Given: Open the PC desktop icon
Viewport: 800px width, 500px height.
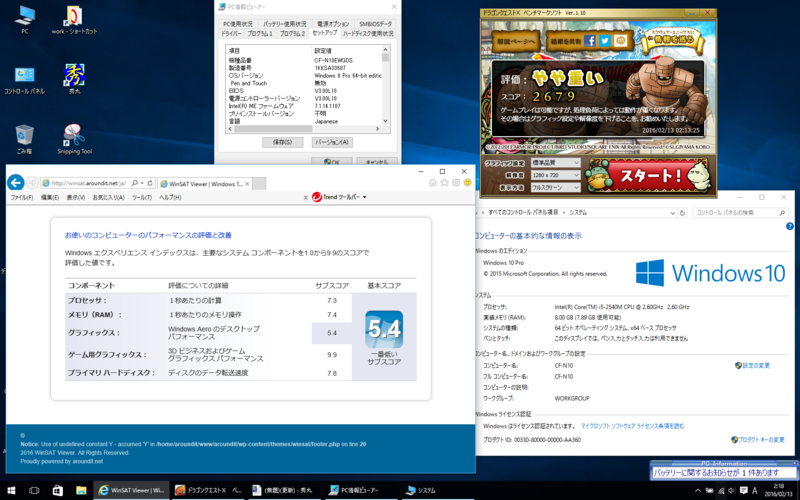Looking at the screenshot, I should coord(24,19).
